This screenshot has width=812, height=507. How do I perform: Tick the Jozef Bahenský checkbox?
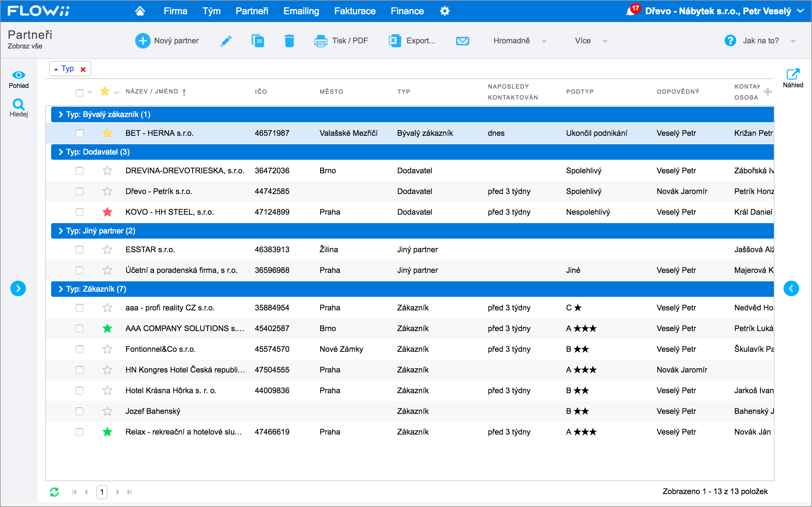tap(80, 411)
